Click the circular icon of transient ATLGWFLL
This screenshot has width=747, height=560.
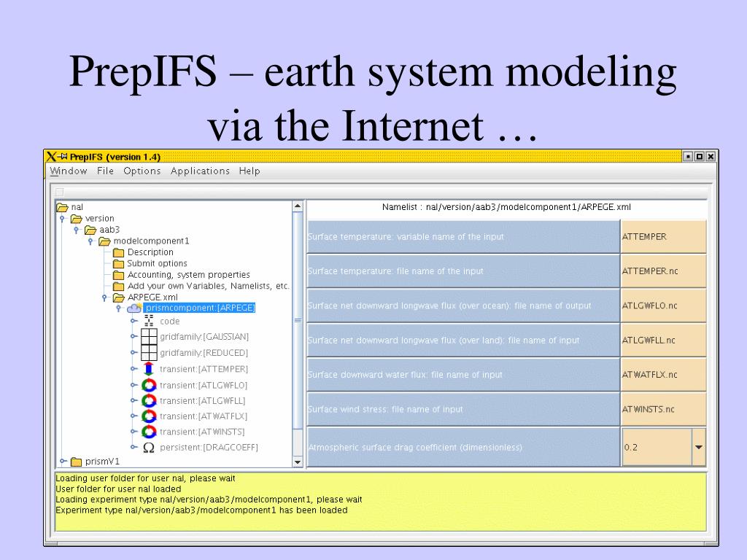149,401
